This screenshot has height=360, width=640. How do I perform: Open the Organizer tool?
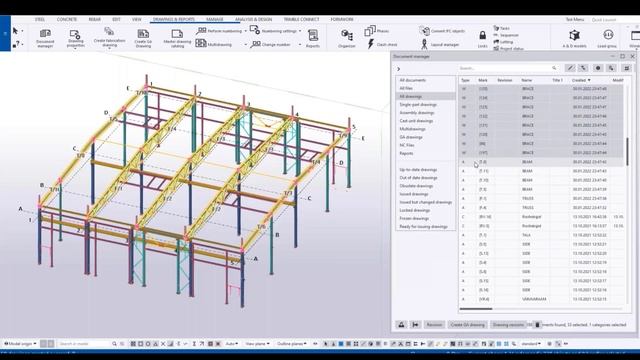click(347, 38)
